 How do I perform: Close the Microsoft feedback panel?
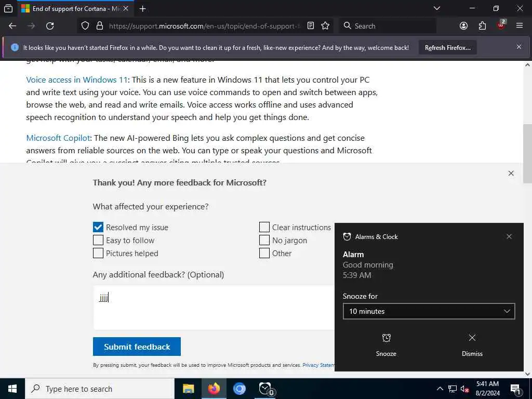pos(511,174)
